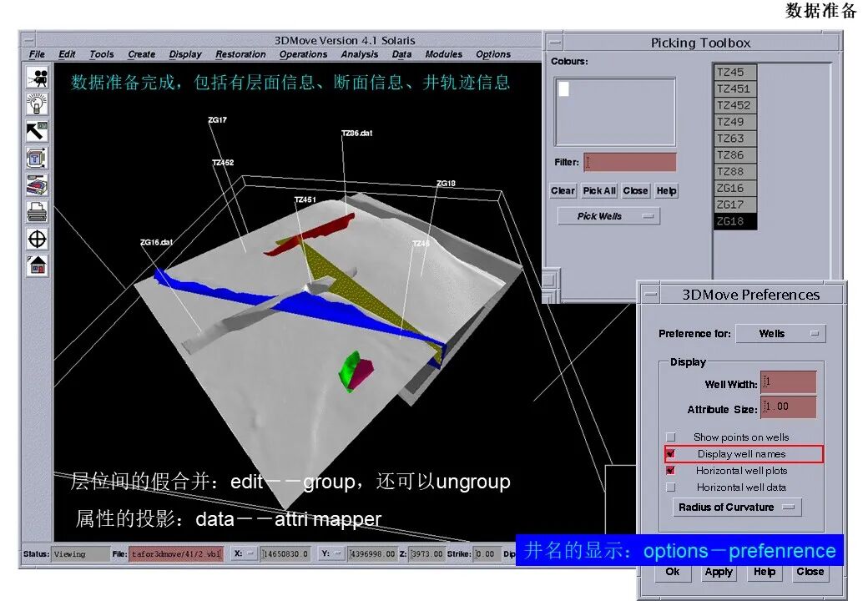
Task: Open the Modules menu
Action: pyautogui.click(x=443, y=54)
